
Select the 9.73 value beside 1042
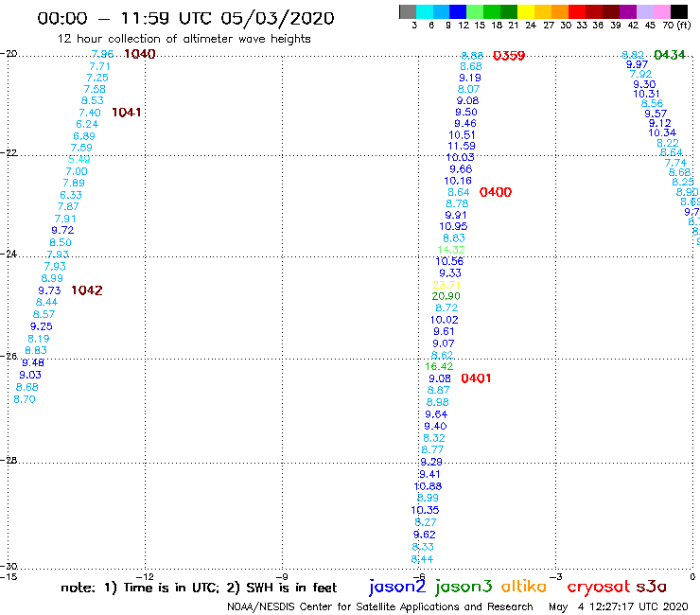(49, 290)
